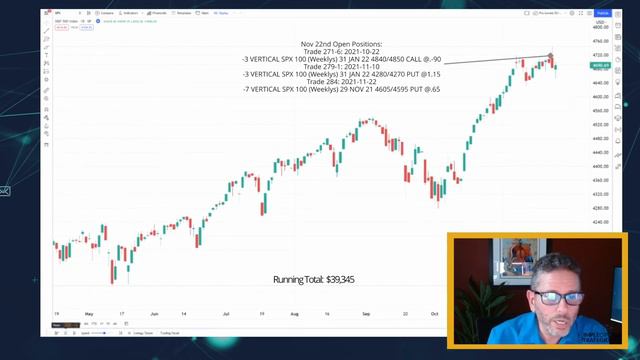Viewport: 640px width, 360px height.
Task: Open the Financials panel
Action: click(157, 13)
